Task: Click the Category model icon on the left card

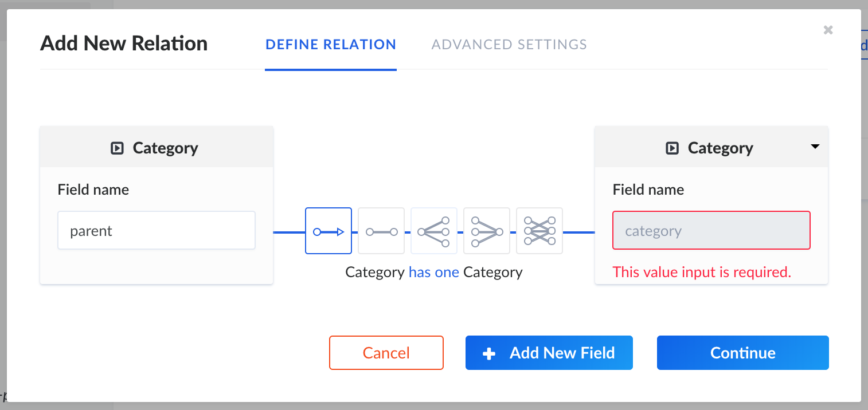Action: tap(118, 148)
